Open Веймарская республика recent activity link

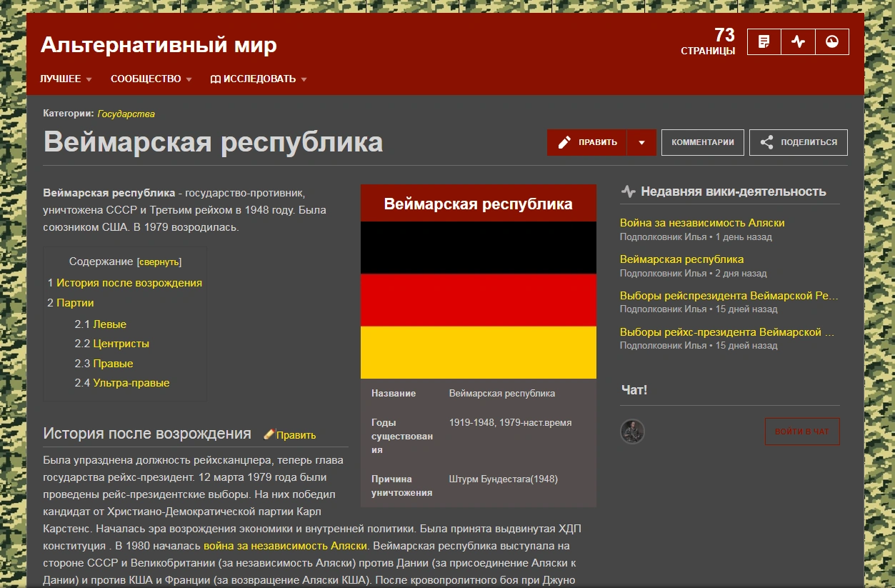pos(681,259)
